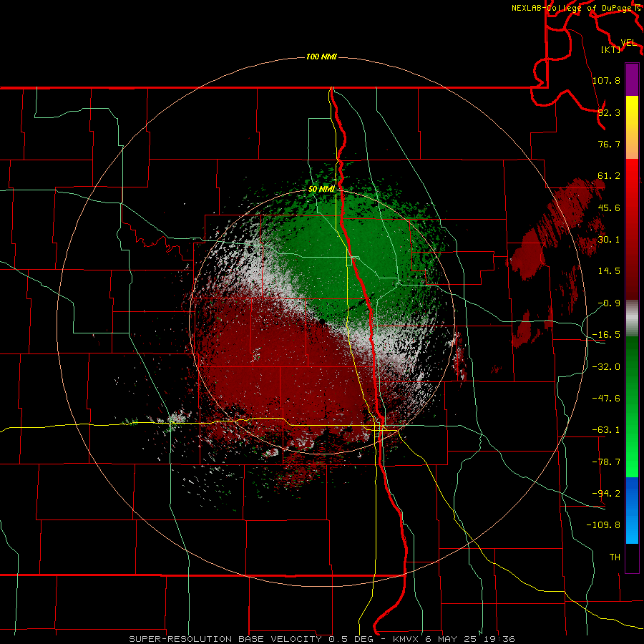Click the -63.1 velocity scale label
Viewport: 644px width, 644px height.
click(x=606, y=430)
